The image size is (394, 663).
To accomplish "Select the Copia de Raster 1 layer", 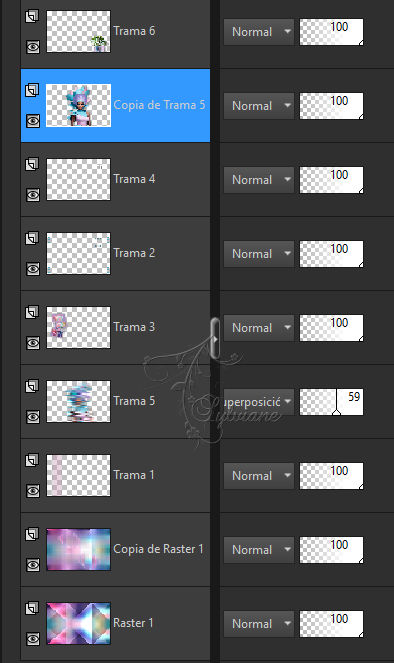I will pos(115,549).
